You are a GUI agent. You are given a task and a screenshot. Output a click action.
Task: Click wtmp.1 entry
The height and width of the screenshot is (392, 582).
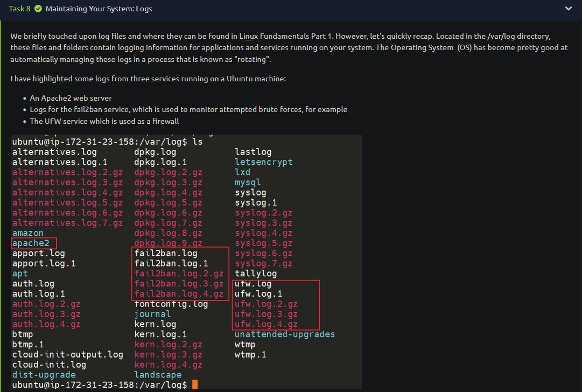[250, 354]
